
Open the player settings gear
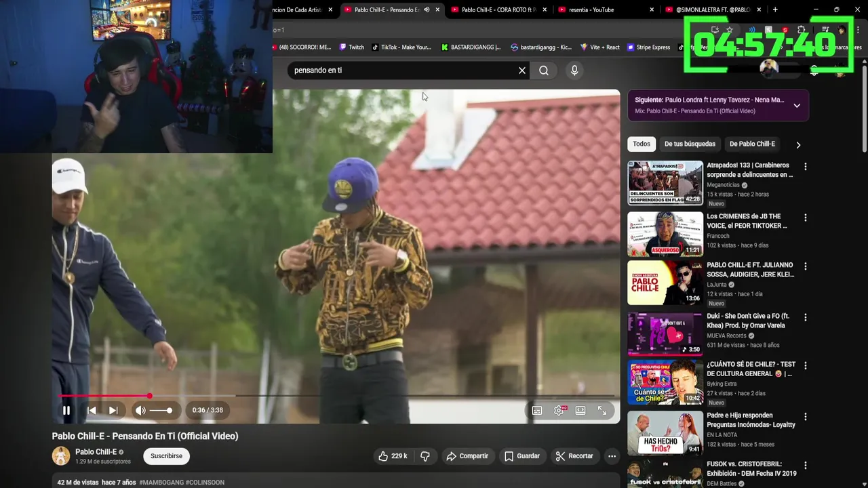(559, 410)
